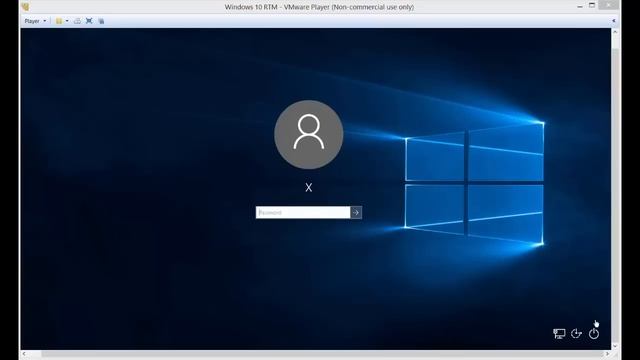Close the VMware Player window

[608, 5]
